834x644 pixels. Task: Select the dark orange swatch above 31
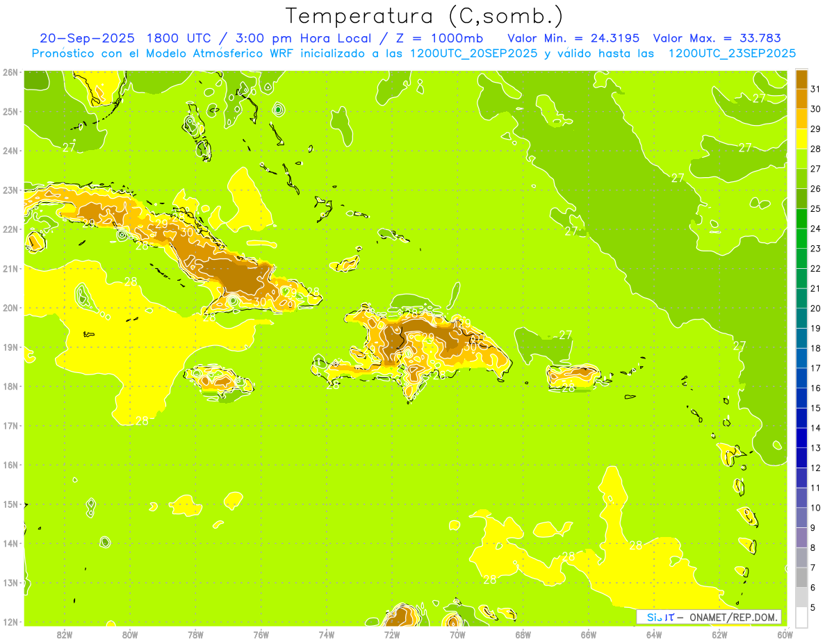click(x=801, y=79)
